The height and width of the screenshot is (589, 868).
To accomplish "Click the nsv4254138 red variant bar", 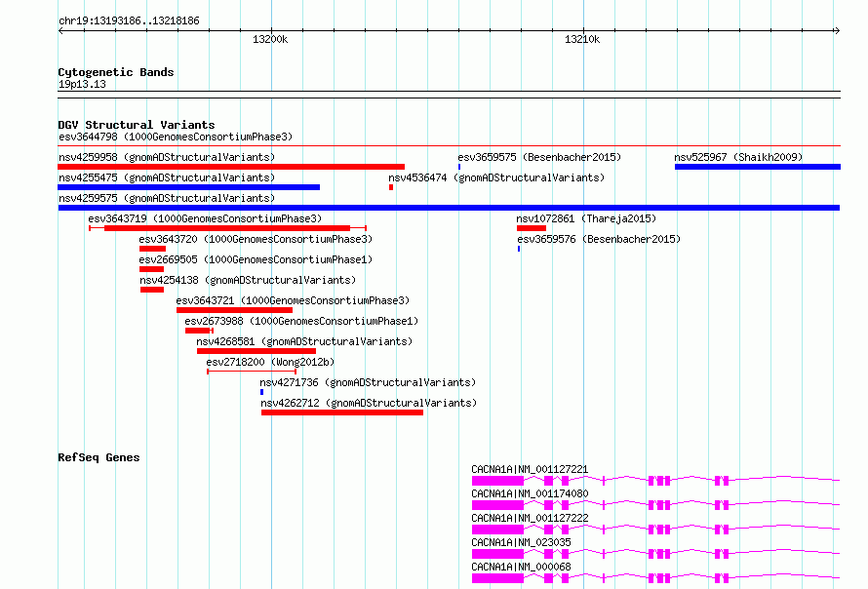I will 152,290.
